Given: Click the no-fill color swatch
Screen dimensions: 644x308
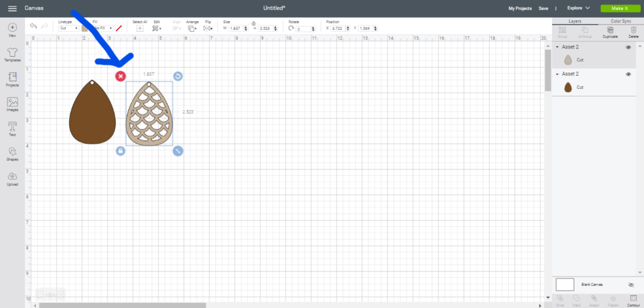Looking at the screenshot, I should click(x=119, y=28).
